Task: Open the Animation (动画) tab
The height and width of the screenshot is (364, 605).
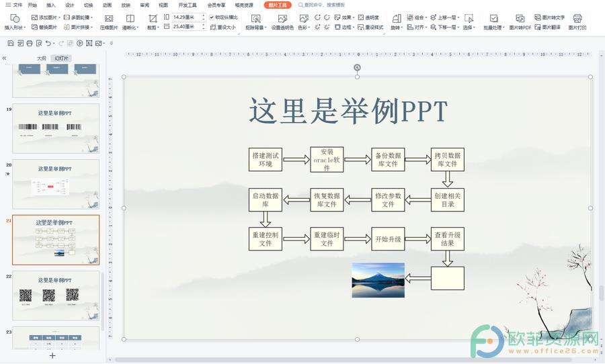Action: click(x=107, y=5)
